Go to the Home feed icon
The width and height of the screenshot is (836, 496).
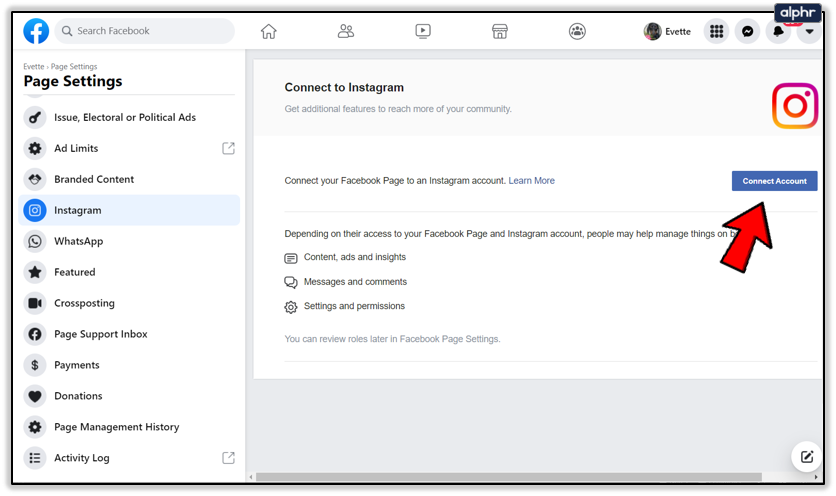click(269, 31)
